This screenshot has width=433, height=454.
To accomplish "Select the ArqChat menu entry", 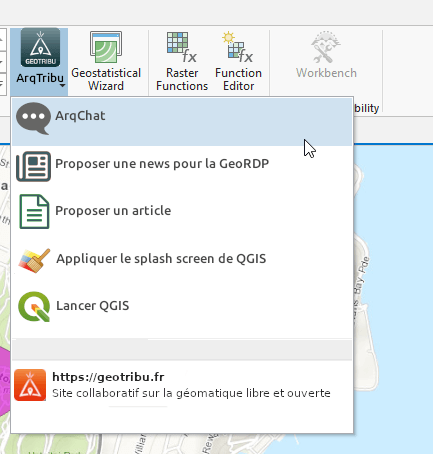I will coord(182,122).
